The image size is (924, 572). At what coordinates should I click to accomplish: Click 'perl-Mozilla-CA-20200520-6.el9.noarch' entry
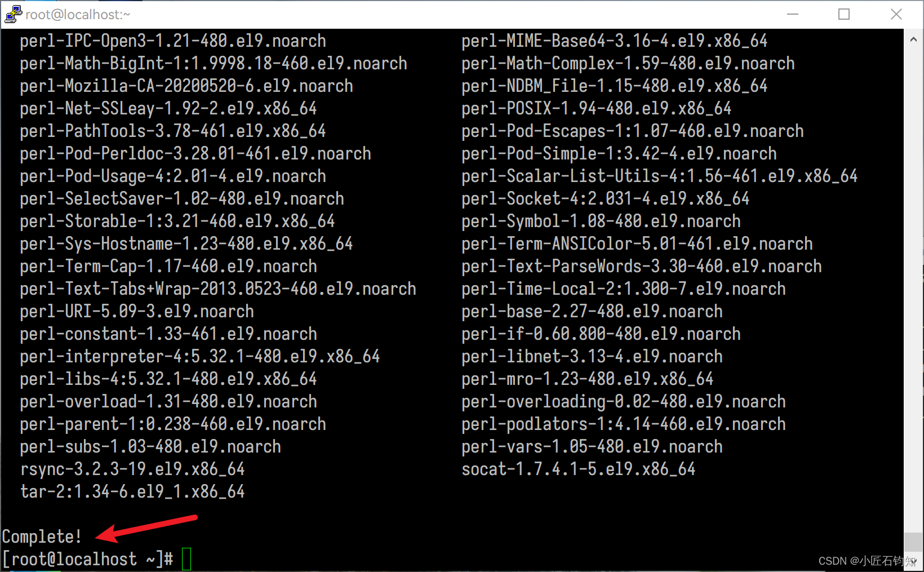[186, 86]
